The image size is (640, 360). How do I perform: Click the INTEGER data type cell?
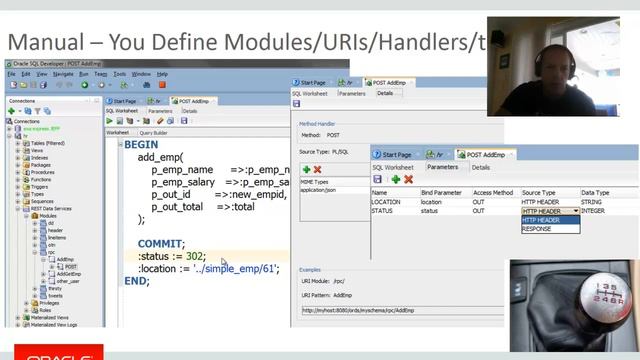tap(593, 211)
